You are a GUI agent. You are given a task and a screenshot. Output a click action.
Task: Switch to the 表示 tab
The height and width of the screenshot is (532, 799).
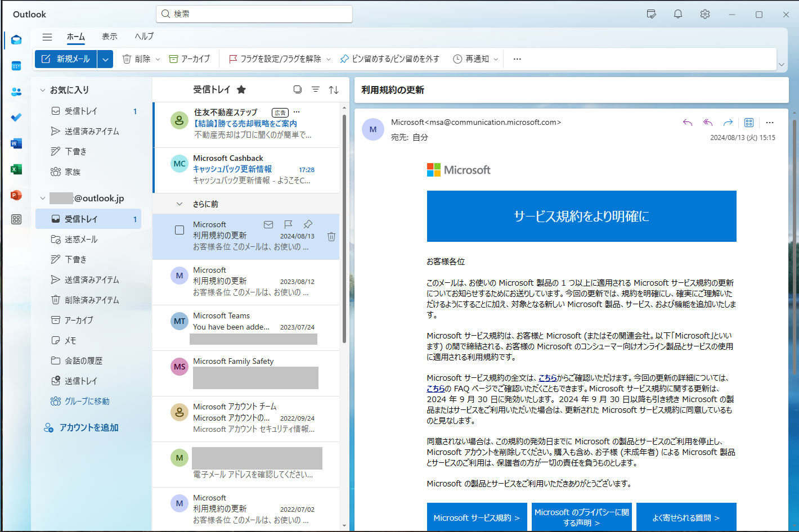tap(110, 37)
